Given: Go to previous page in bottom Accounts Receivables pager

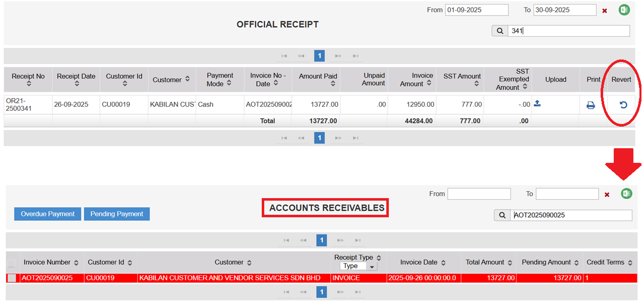Looking at the screenshot, I should (303, 292).
